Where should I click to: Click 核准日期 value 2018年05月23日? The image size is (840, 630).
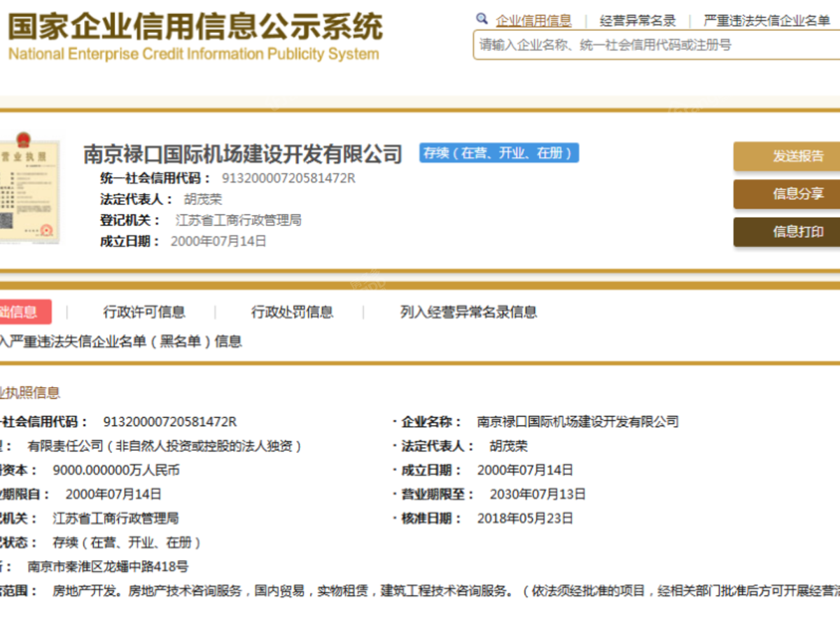click(x=525, y=519)
